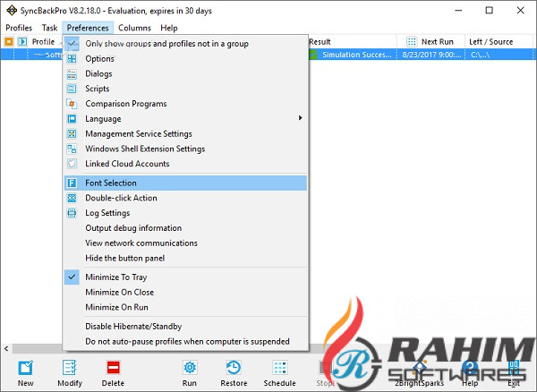Select the C:\...\ source cell

click(x=499, y=55)
